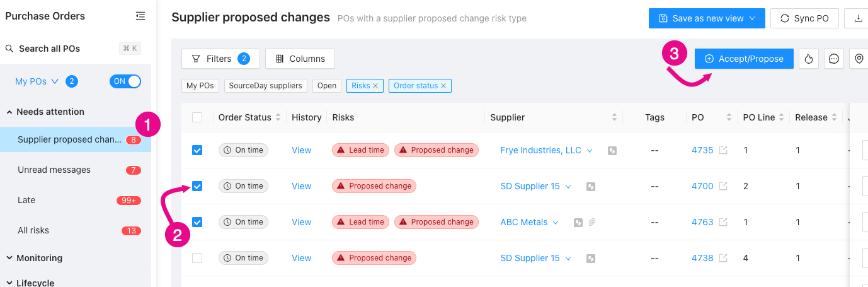The height and width of the screenshot is (287, 868).
Task: Click the download icon beside Sync PO
Action: tap(858, 18)
